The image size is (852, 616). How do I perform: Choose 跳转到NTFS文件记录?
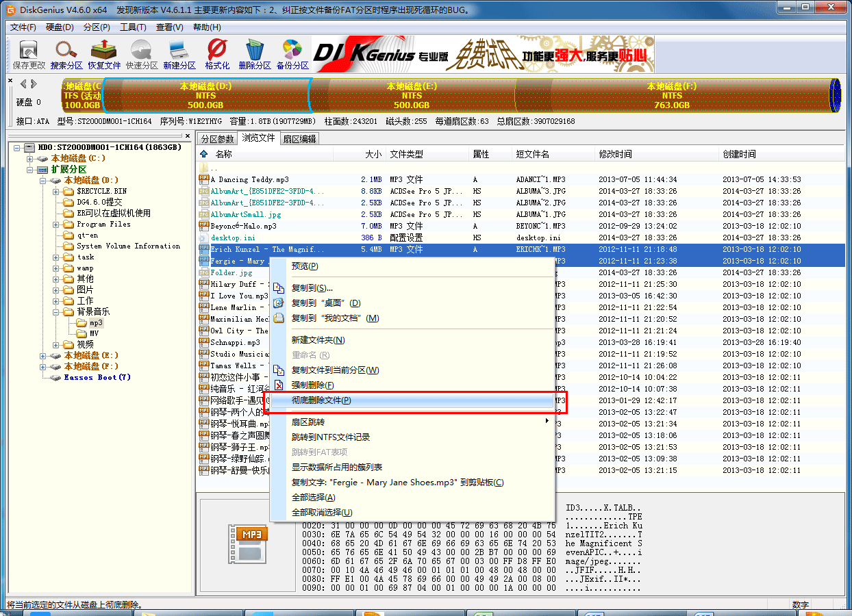click(411, 437)
